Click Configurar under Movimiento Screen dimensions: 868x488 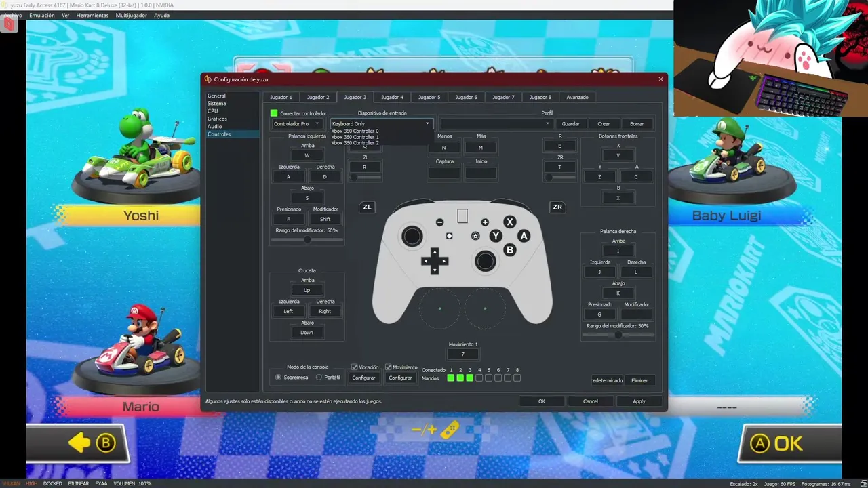point(400,378)
